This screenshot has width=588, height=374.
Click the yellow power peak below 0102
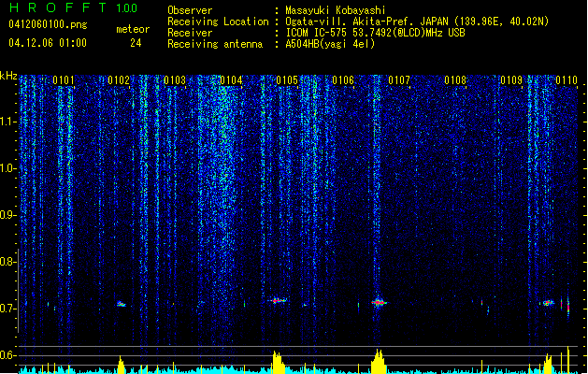click(121, 365)
